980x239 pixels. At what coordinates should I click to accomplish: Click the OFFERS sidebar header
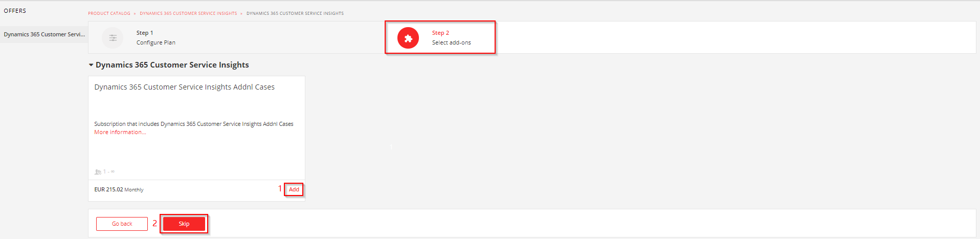coord(15,11)
